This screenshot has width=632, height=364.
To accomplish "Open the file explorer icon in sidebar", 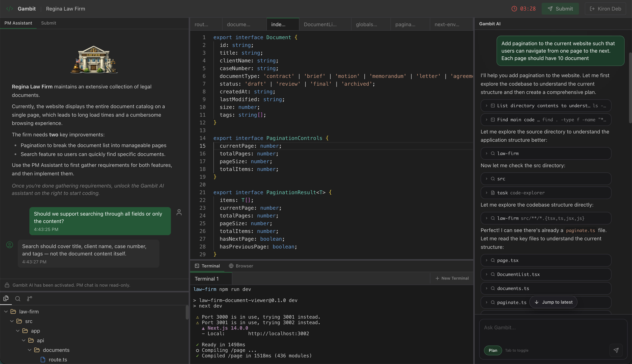I will point(6,298).
